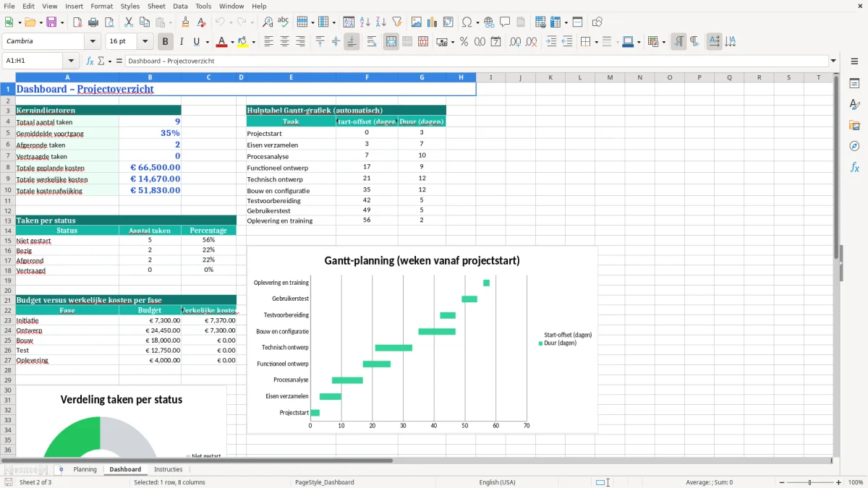Image resolution: width=868 pixels, height=488 pixels.
Task: Open the File menu
Action: coord(9,6)
